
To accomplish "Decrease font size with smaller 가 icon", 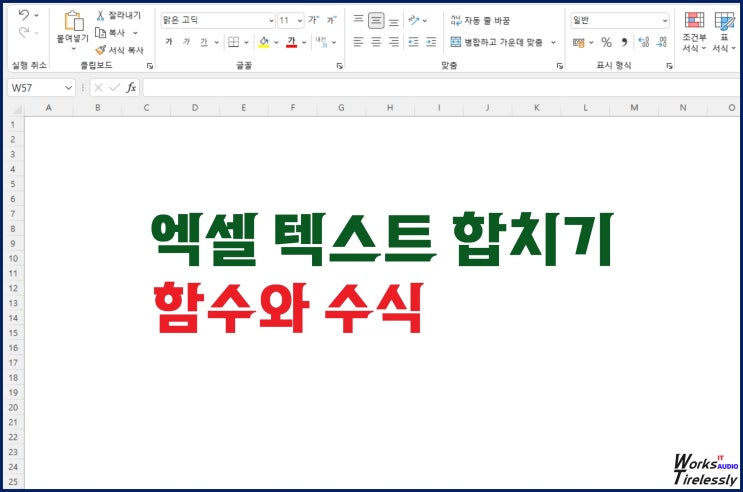I will coord(331,20).
